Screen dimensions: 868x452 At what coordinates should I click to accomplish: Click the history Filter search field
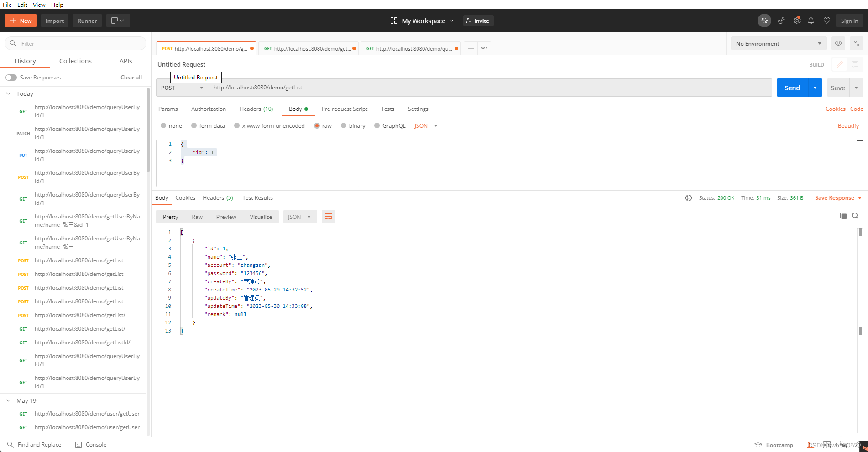[75, 43]
